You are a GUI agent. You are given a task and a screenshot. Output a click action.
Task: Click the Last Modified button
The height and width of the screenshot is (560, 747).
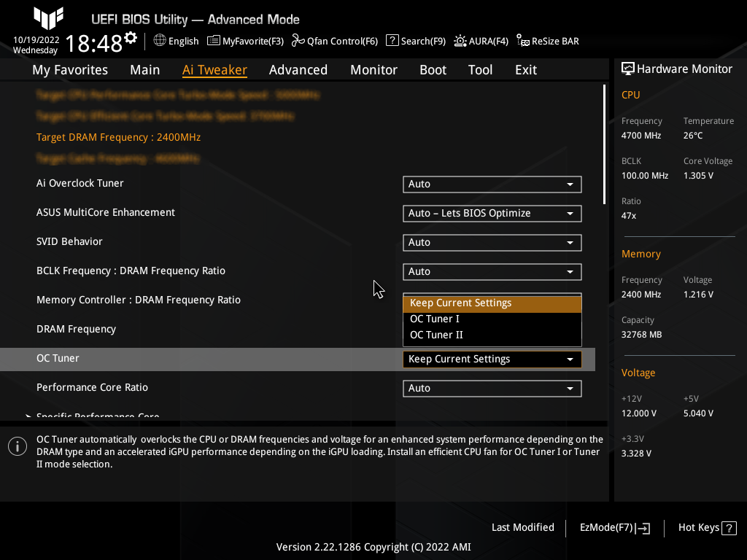pyautogui.click(x=522, y=527)
